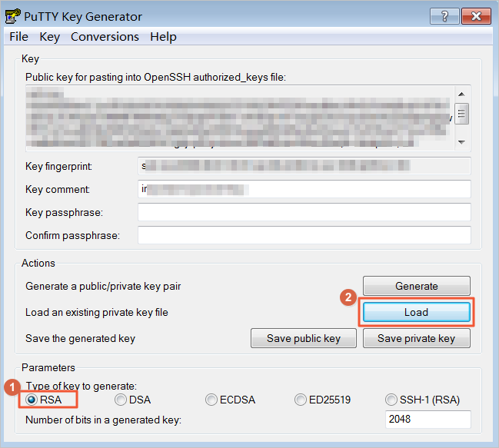Open the File menu
Image resolution: width=499 pixels, height=448 pixels.
coord(18,37)
